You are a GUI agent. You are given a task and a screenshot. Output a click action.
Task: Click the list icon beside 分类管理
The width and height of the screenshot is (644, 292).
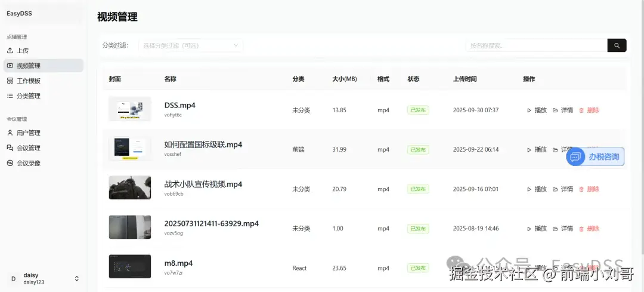pyautogui.click(x=10, y=96)
